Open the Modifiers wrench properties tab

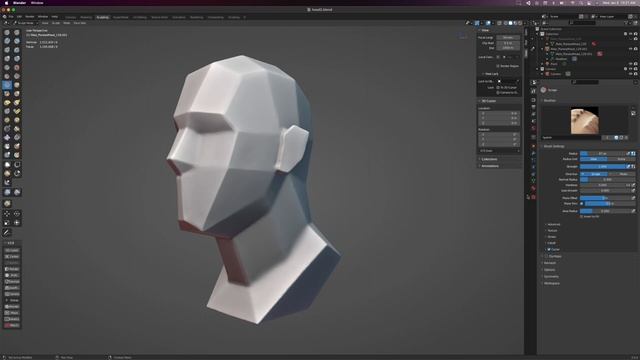tap(533, 153)
